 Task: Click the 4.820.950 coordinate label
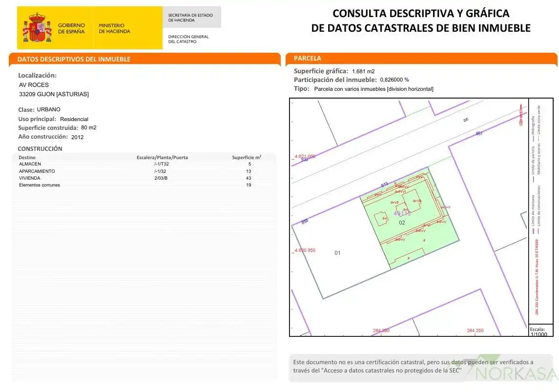pos(305,250)
